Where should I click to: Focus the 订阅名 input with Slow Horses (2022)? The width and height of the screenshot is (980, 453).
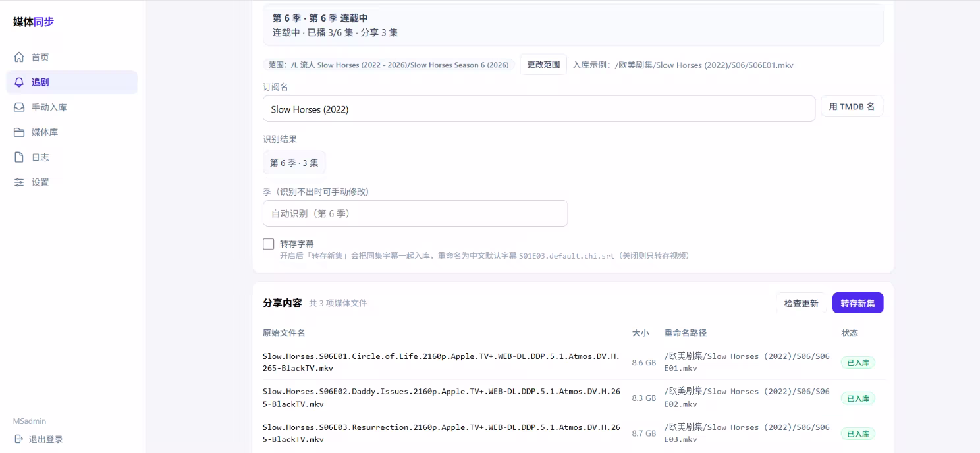click(539, 109)
